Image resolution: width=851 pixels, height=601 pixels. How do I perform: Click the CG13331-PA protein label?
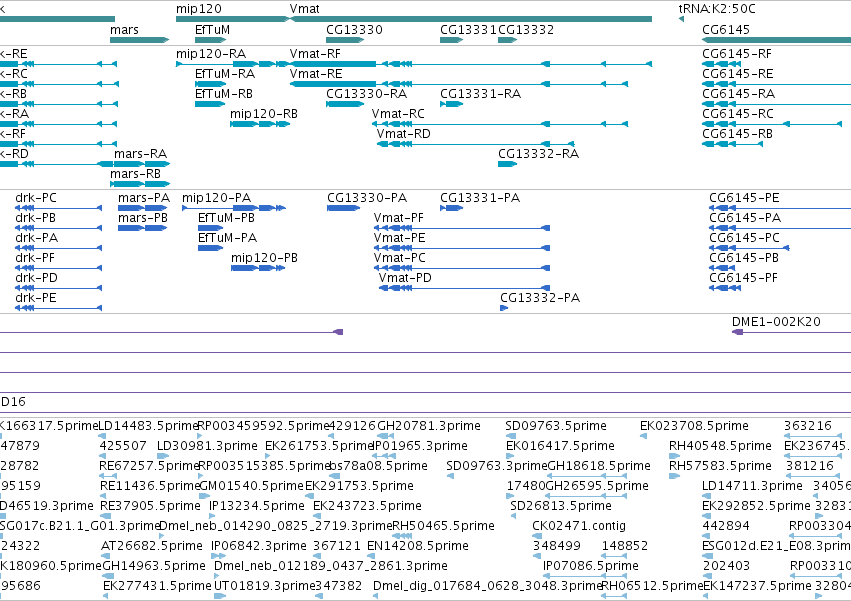[480, 198]
